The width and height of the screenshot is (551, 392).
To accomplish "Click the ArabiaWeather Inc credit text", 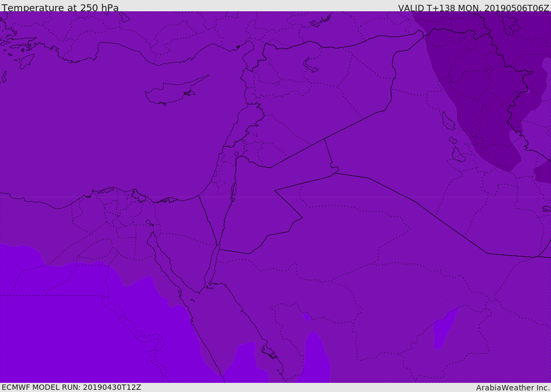I will tap(512, 388).
